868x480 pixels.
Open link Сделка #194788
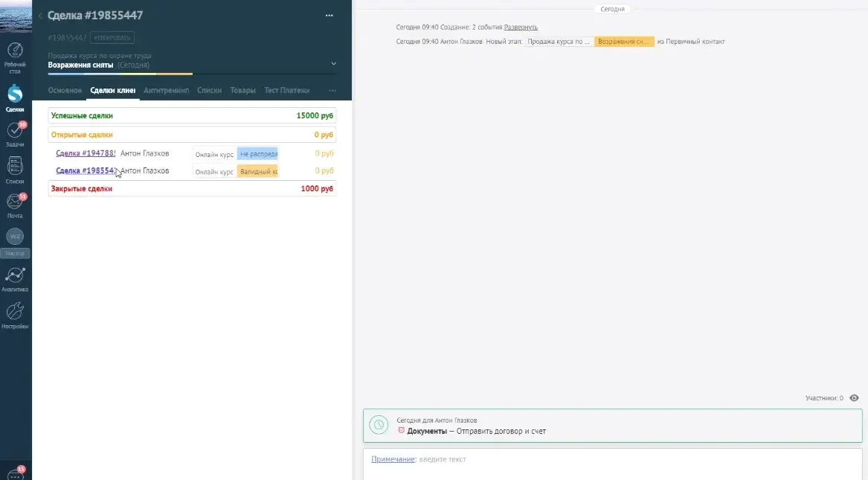(86, 153)
